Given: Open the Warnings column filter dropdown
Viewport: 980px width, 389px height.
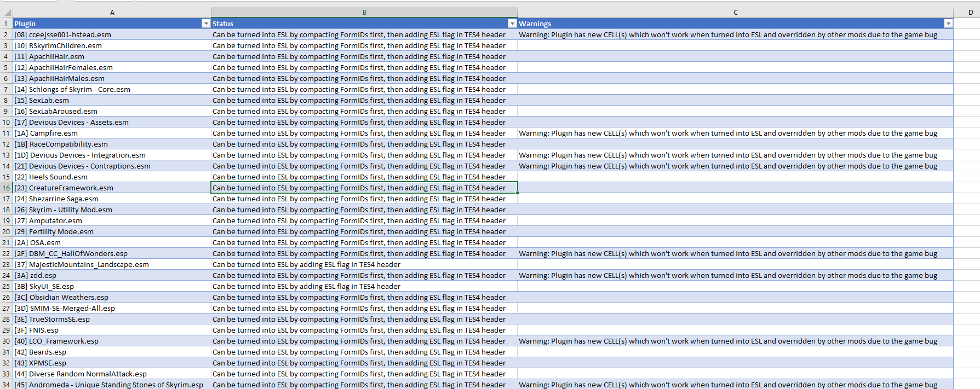Looking at the screenshot, I should tap(948, 24).
